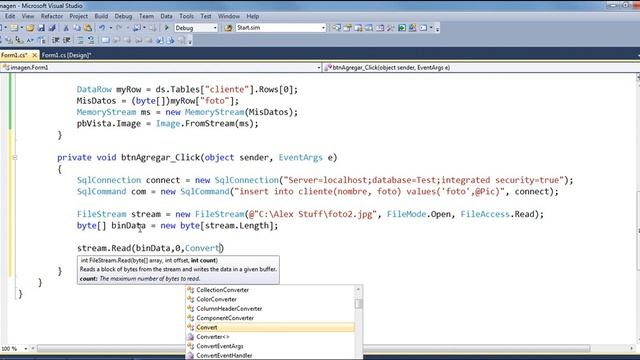Viewport: 640px width, 360px height.
Task: Click the Display Word Completion icon
Action: (42, 40)
